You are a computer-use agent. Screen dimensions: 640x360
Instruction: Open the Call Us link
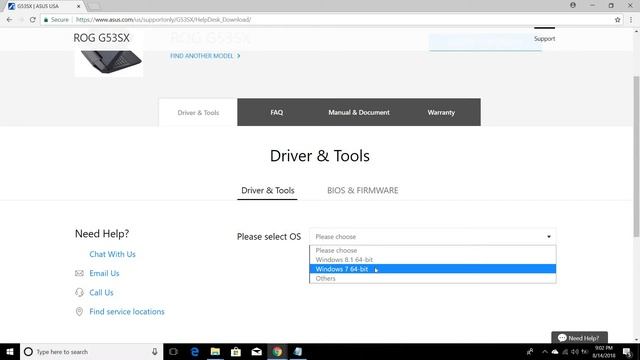pyautogui.click(x=101, y=293)
